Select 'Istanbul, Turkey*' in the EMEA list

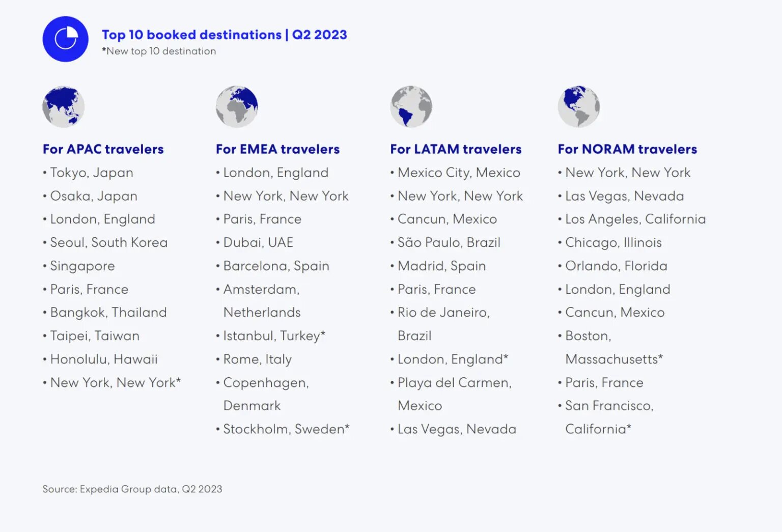275,335
